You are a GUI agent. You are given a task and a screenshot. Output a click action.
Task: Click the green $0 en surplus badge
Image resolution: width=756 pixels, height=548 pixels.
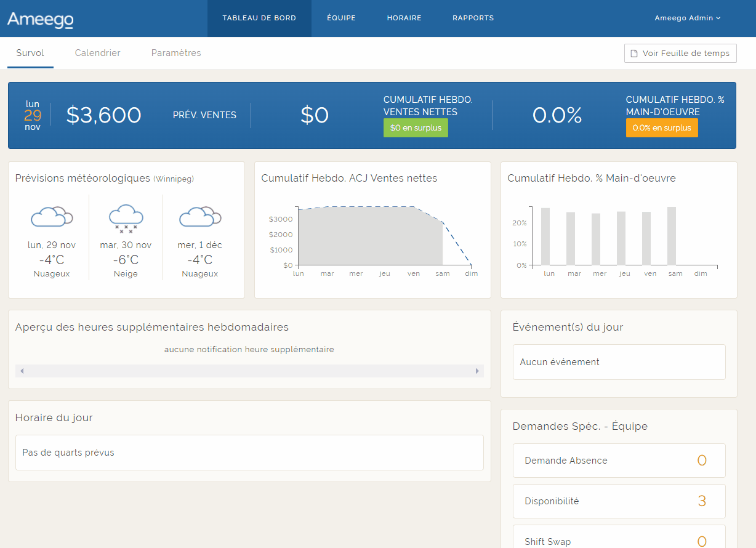416,128
